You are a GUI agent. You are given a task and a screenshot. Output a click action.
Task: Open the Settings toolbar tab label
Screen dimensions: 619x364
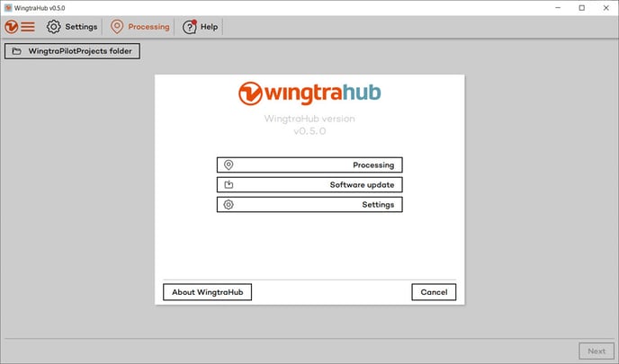pyautogui.click(x=81, y=27)
